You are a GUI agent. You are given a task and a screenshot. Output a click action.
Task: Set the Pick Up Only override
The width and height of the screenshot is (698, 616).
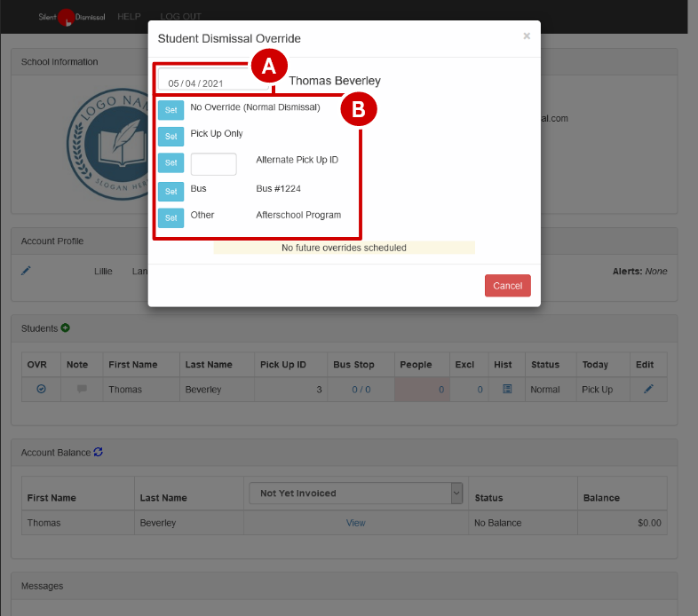click(171, 137)
